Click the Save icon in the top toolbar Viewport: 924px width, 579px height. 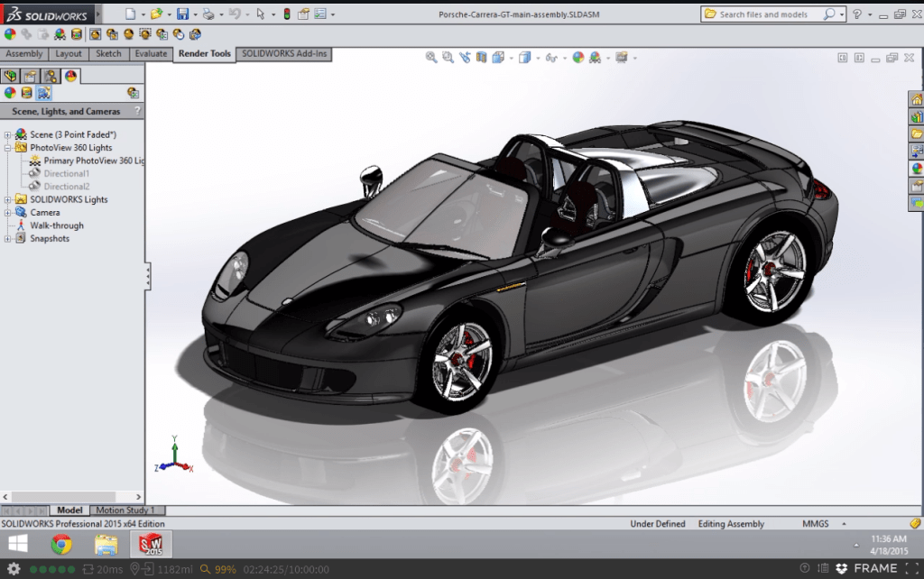click(x=182, y=14)
